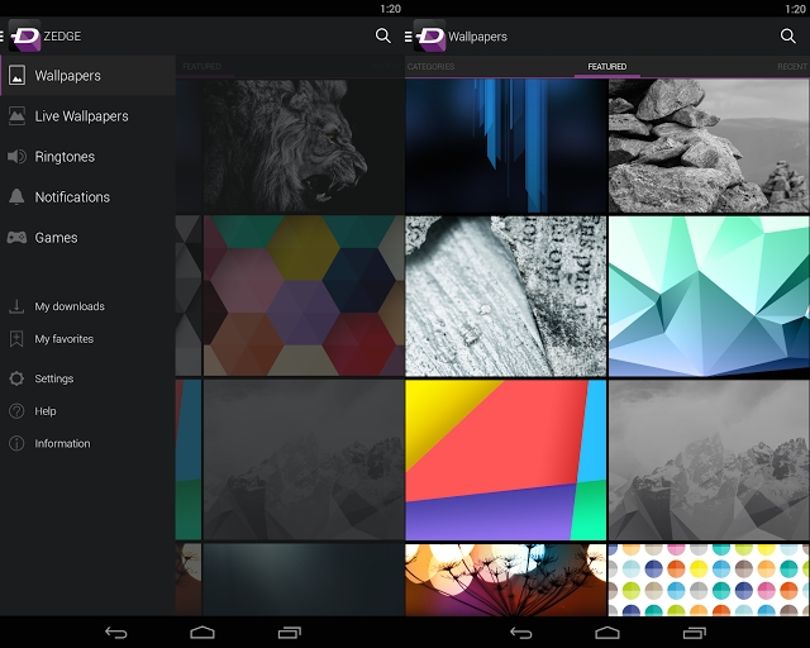The height and width of the screenshot is (648, 810).
Task: Tap the search icon in Wallpapers screen
Action: (x=788, y=36)
